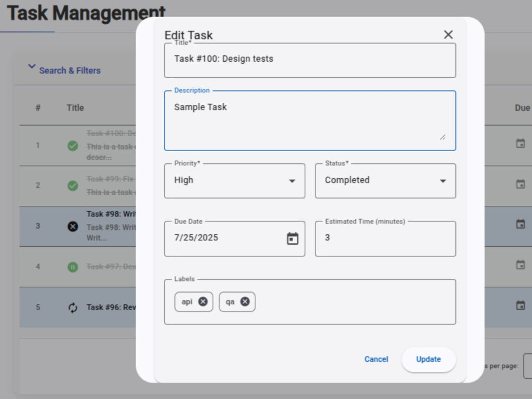
Task: Click completed checkmark icon for row 2
Action: click(x=72, y=186)
